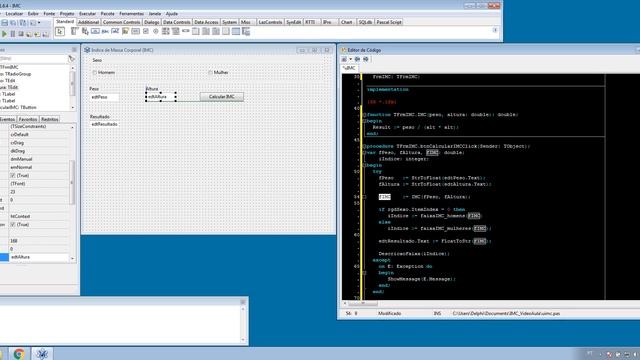Select the pointer tool in the component palette

click(x=60, y=31)
